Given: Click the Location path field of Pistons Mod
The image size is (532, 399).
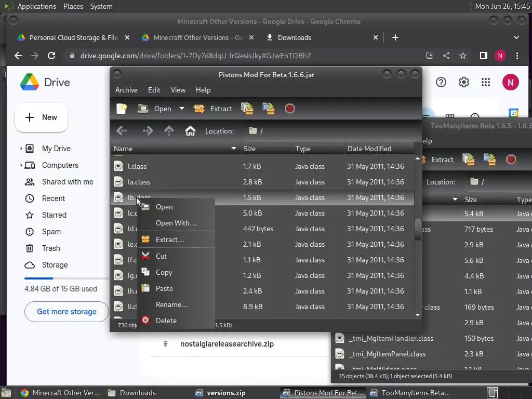Looking at the screenshot, I should pyautogui.click(x=331, y=131).
